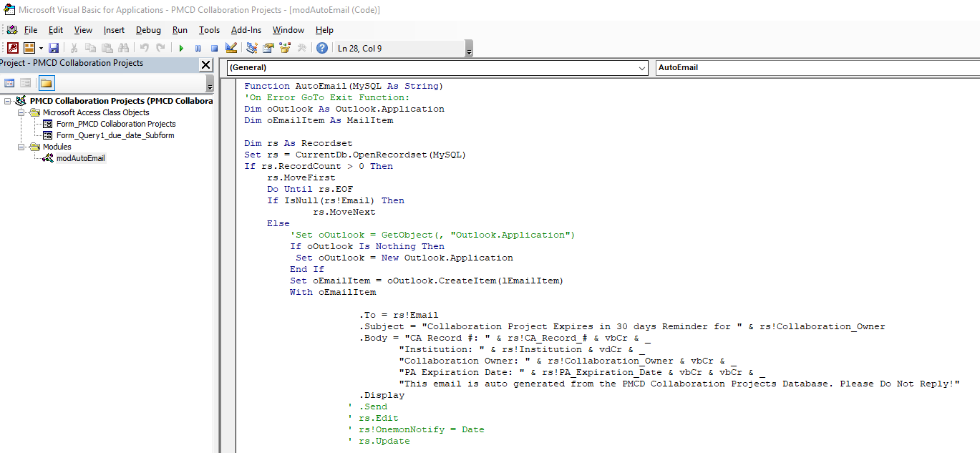Select Form_Query1_due_date_Subform item
Viewport: 980px width, 453px height.
(x=115, y=135)
